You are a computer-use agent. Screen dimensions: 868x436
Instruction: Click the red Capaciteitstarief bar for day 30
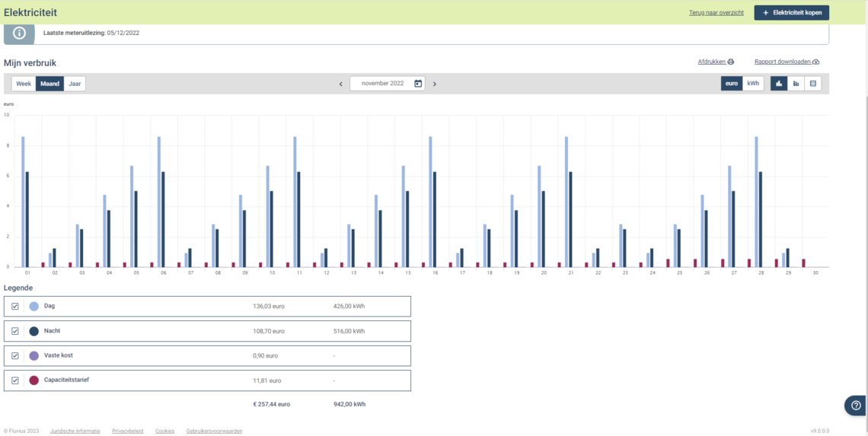803,263
